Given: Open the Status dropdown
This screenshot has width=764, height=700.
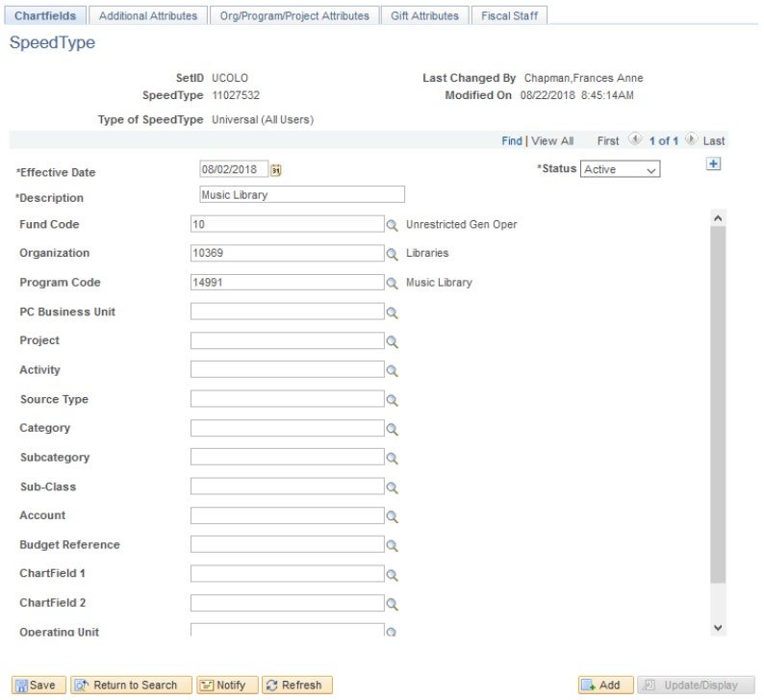Looking at the screenshot, I should coord(620,169).
